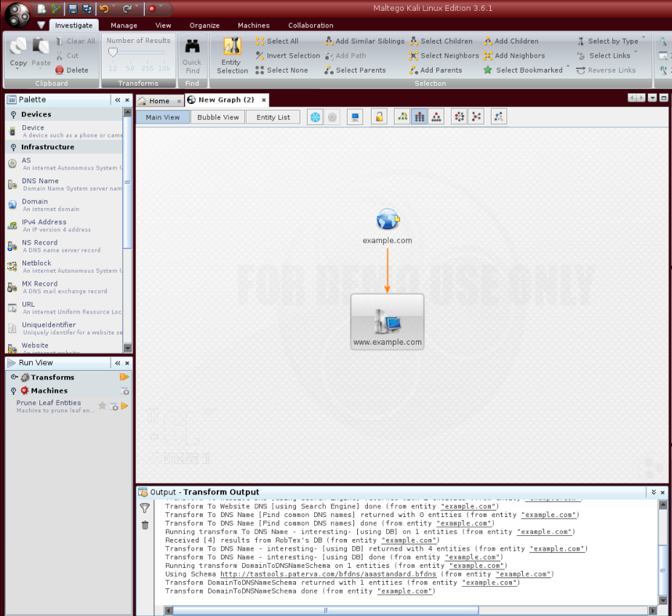Open the Machines ribbon tab
Viewport: 672px width, 616px height.
(253, 25)
